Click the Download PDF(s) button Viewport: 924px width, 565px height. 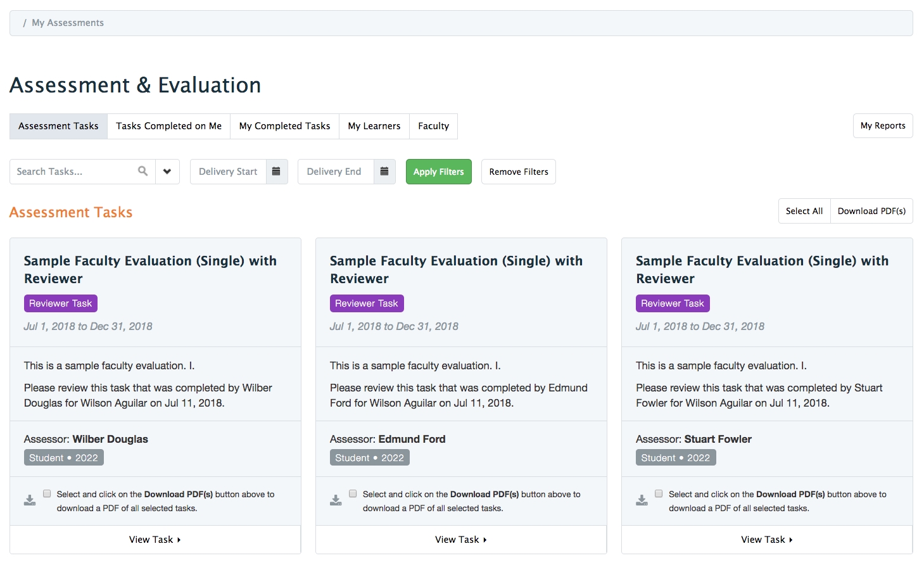click(871, 211)
